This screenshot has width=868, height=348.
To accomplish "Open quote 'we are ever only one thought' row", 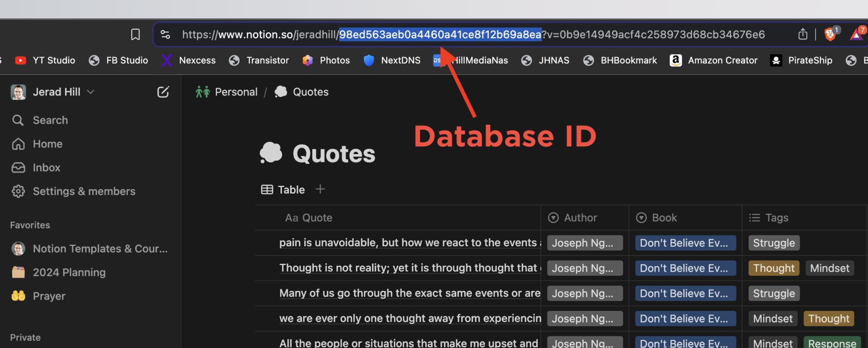I will point(410,319).
